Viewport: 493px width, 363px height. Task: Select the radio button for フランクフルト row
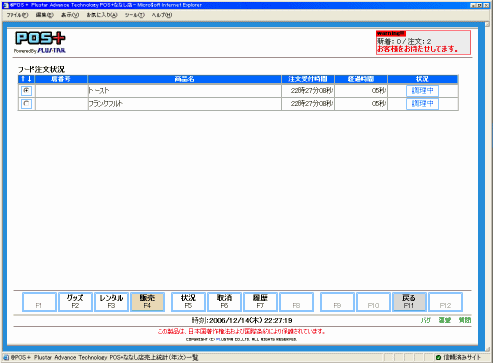click(x=26, y=104)
